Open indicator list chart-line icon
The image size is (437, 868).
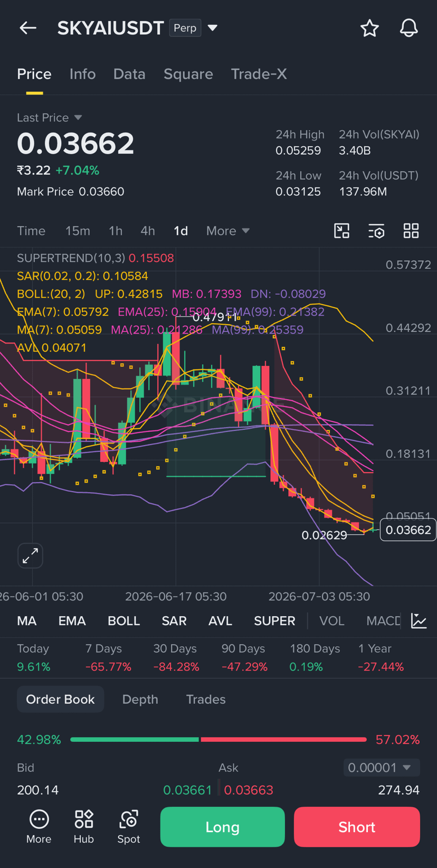coord(419,621)
